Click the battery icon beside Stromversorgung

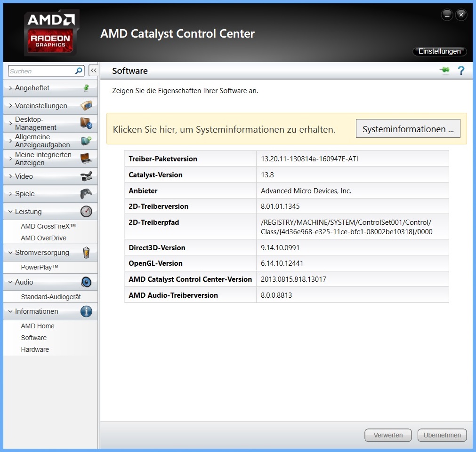point(86,253)
